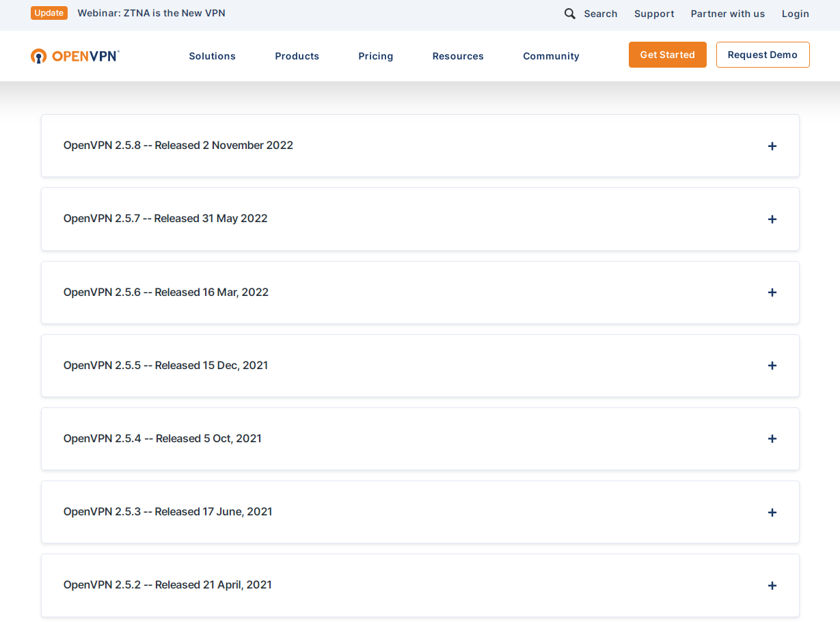Expand OpenVPN 2.5.8 with plus icon
The image size is (840, 622).
tap(772, 146)
